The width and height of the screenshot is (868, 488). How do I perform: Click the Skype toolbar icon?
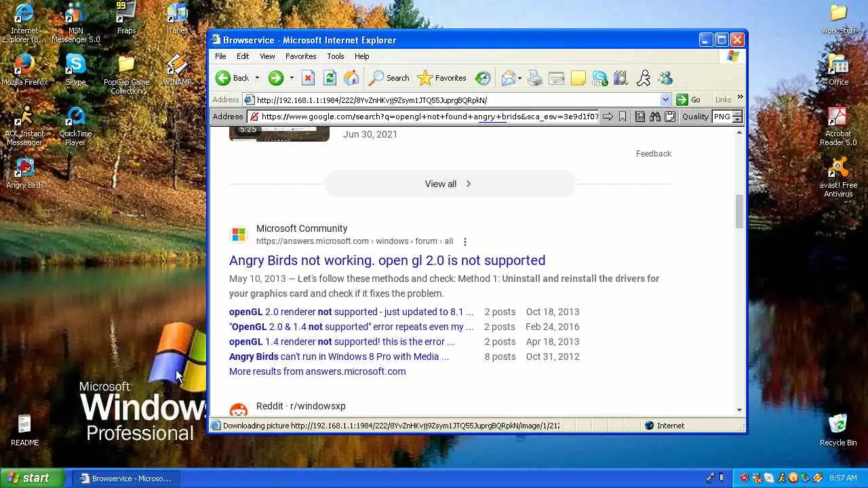600,78
